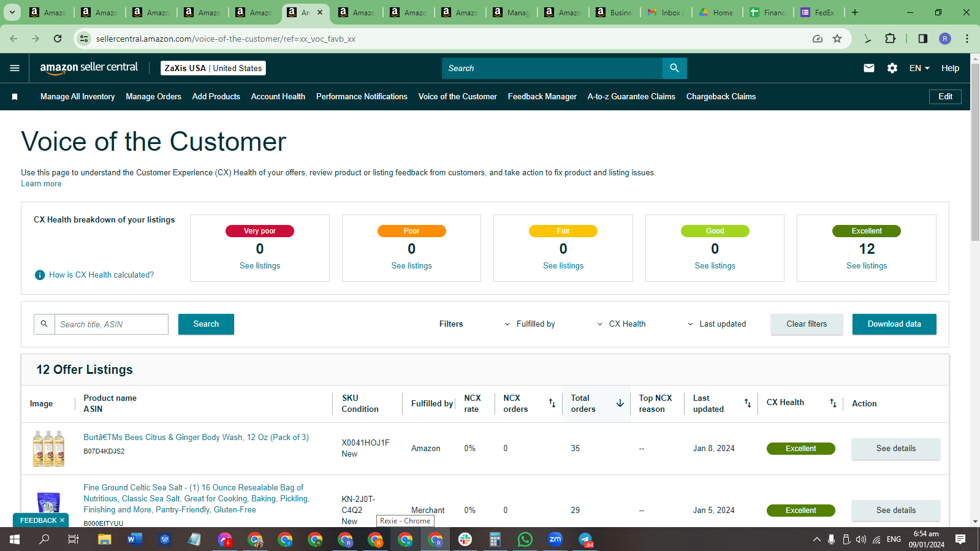This screenshot has height=551, width=980.
Task: Toggle the Chrome side panel
Action: pos(923,39)
